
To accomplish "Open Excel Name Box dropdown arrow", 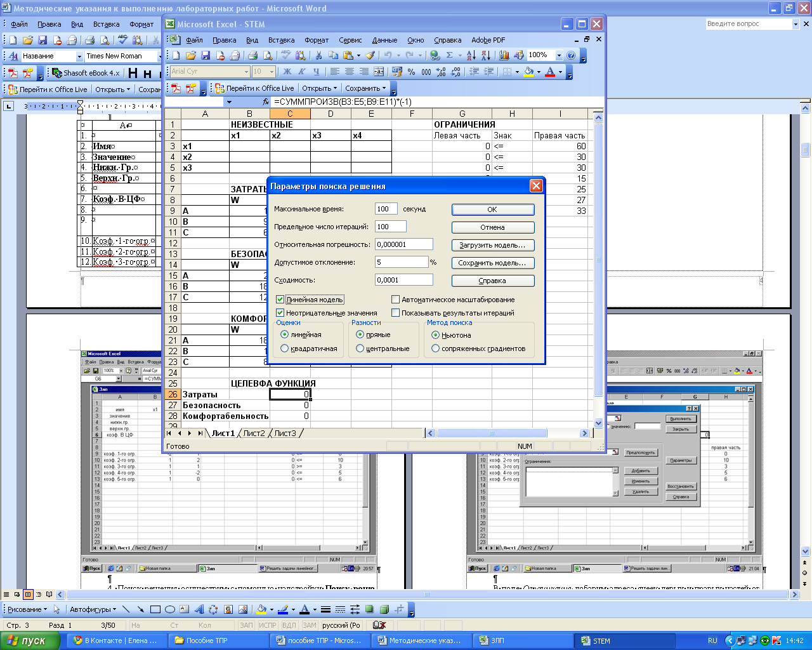I will 229,102.
